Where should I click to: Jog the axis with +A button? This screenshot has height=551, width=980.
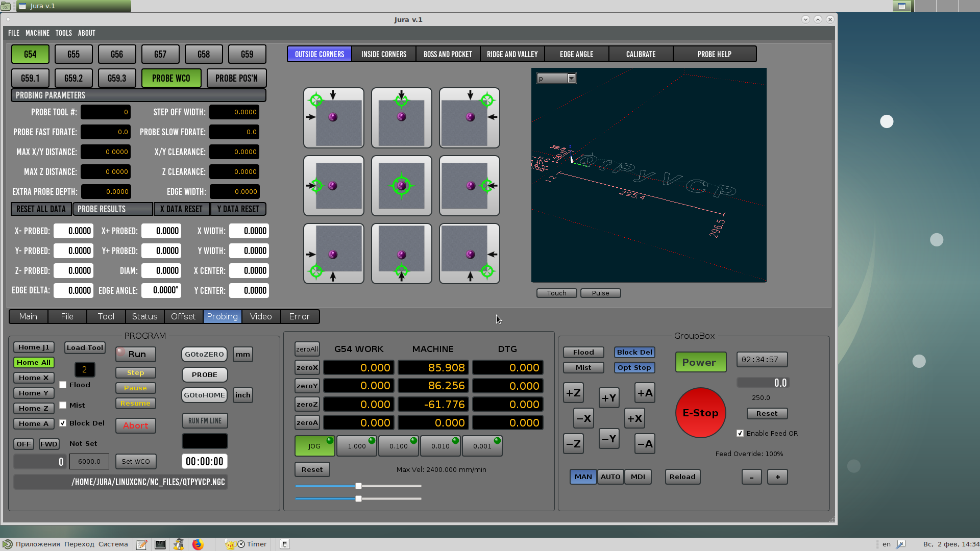pos(645,393)
